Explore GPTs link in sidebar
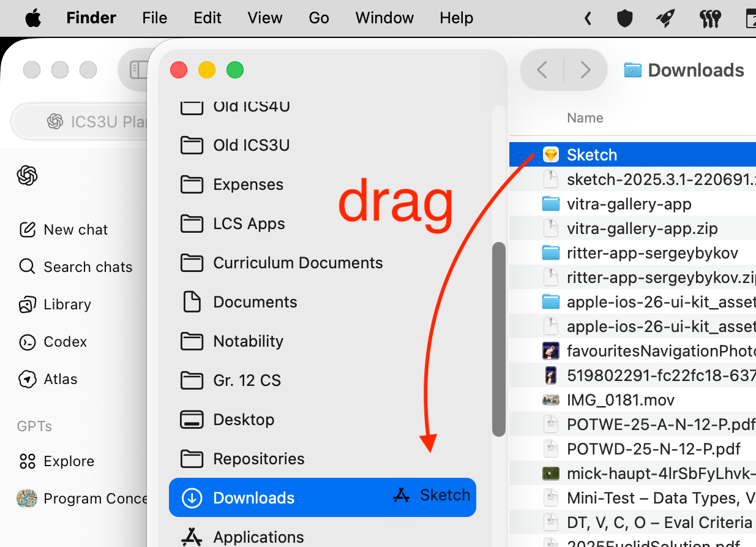Viewport: 756px width, 547px height. tap(69, 461)
